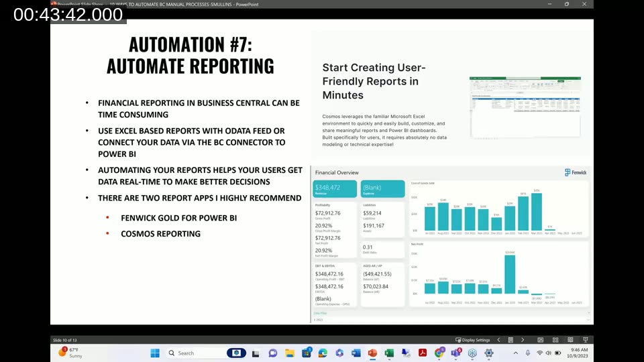Viewport: 644px width, 362px height.
Task: Click the battery status tray icon
Action: [557, 353]
